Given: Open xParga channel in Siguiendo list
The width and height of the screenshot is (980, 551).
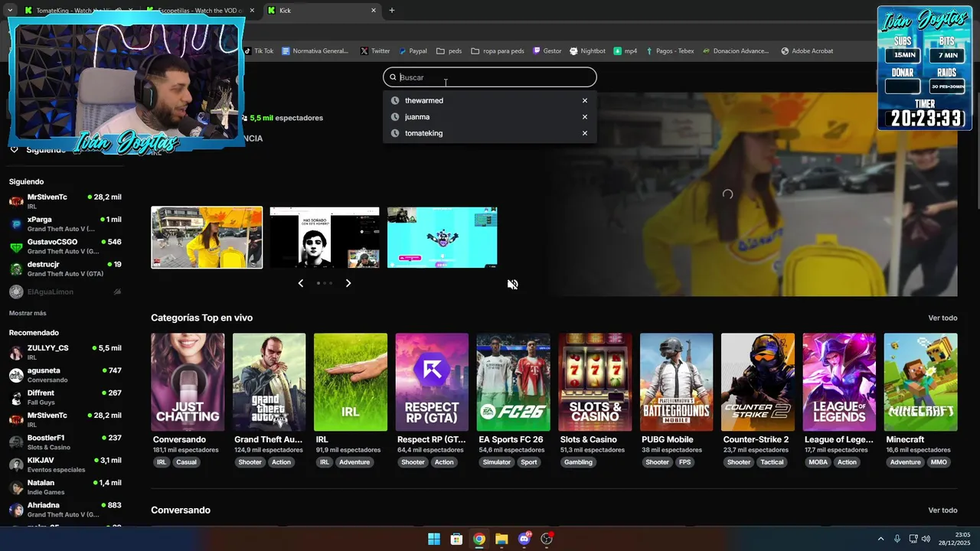Looking at the screenshot, I should point(65,224).
